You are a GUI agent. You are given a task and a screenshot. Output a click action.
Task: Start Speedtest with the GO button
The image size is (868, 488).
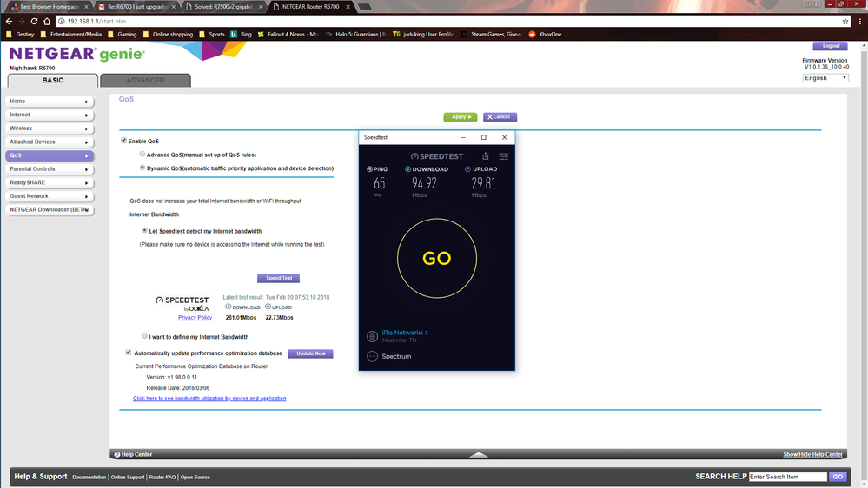tap(437, 259)
